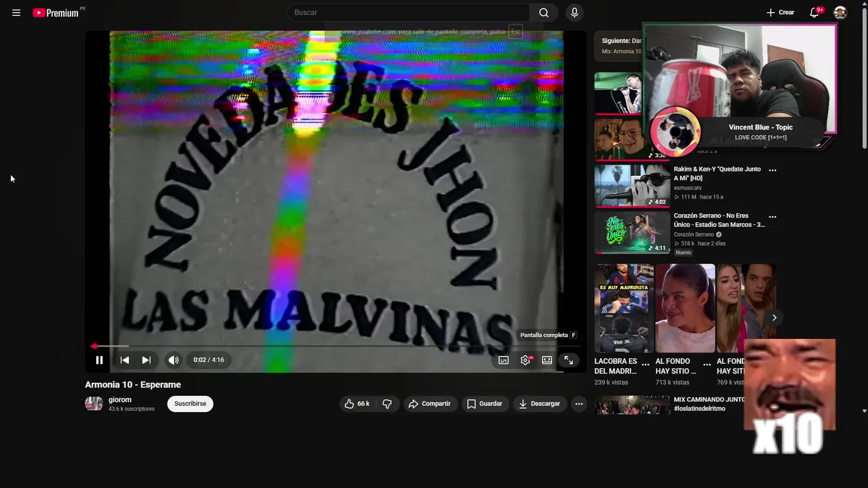Screen dimensions: 868x488
Task: Open giorom channel avatar
Action: [x=94, y=404]
